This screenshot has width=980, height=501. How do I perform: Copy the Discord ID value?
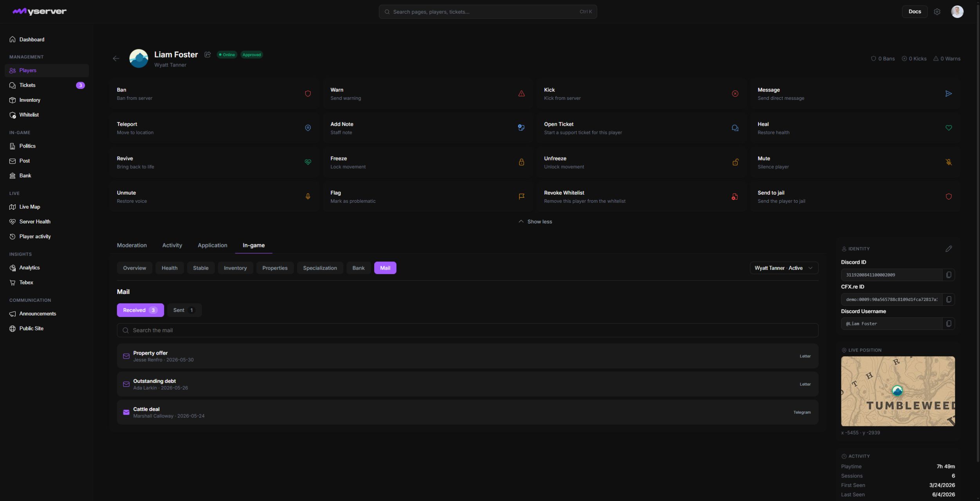point(949,275)
